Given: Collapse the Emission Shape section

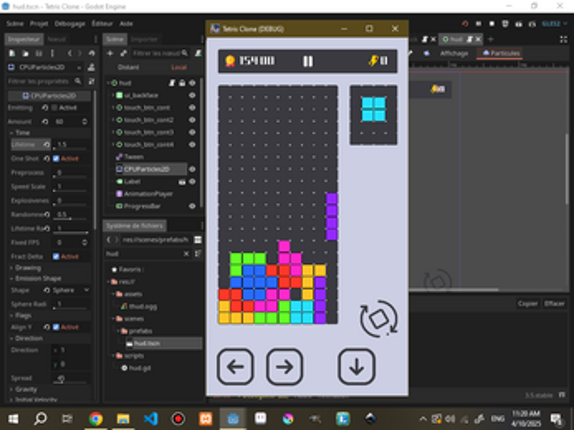Looking at the screenshot, I should click(x=49, y=278).
